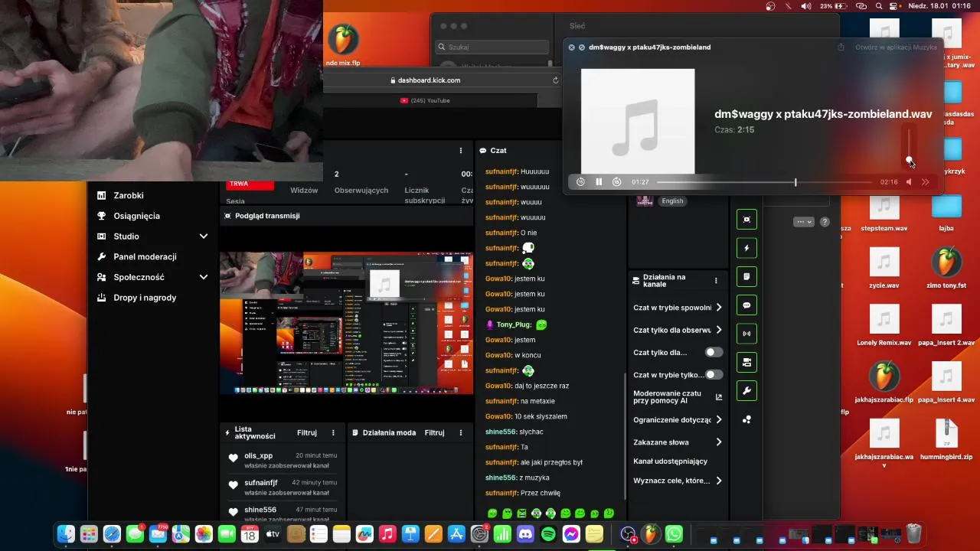
Task: Open Messenger from the Dock
Action: pos(571,533)
